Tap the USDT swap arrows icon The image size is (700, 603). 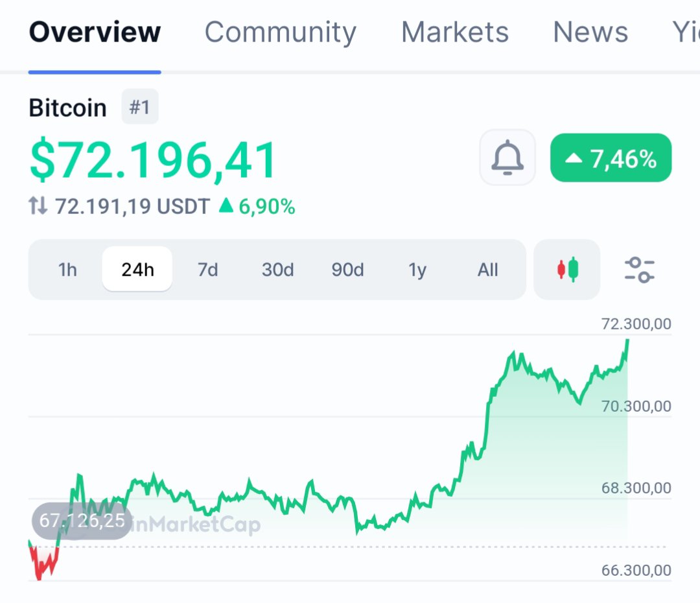(38, 207)
